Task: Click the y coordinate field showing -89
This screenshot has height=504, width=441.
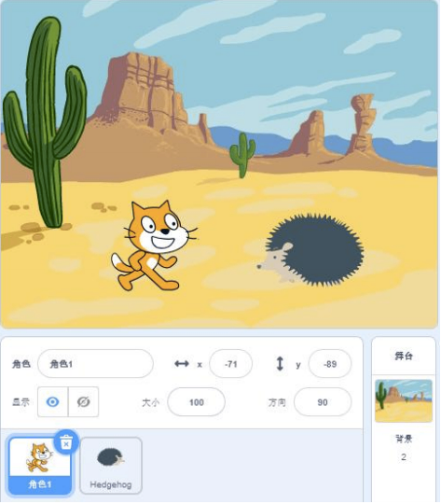Action: (x=329, y=364)
